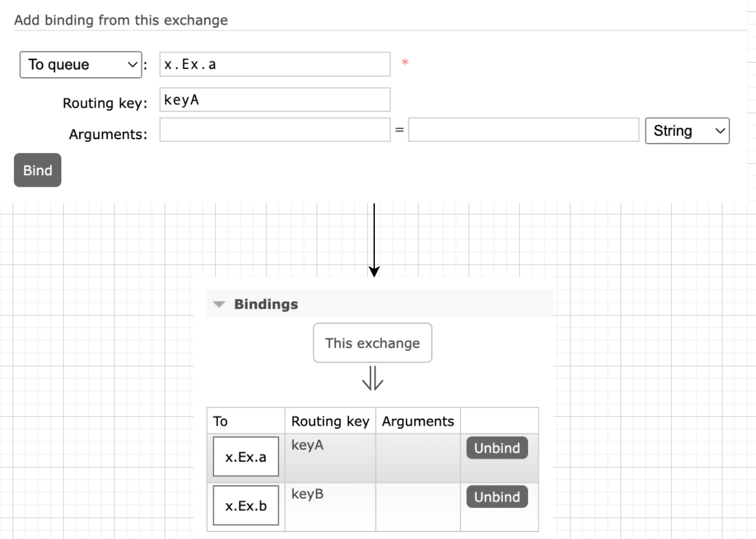Screen dimensions: 756x539
Task: Focus the Arguments key input field
Action: tap(275, 130)
